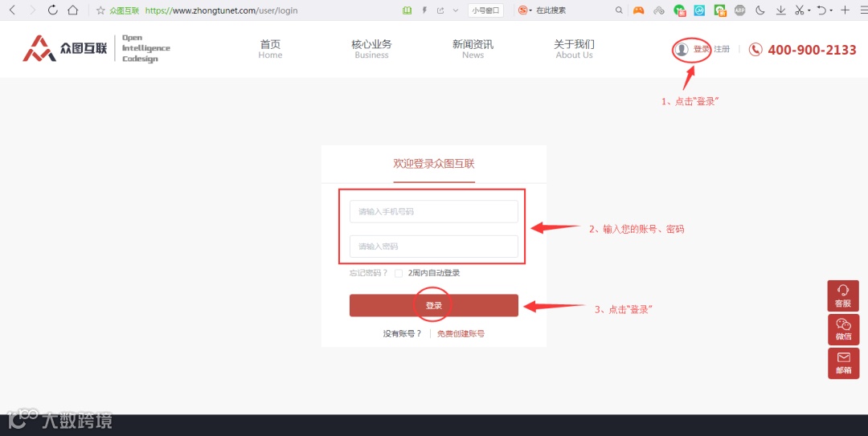Click the gray cloud link extension icon
Viewport: 868px width, 436px height.
(x=659, y=10)
